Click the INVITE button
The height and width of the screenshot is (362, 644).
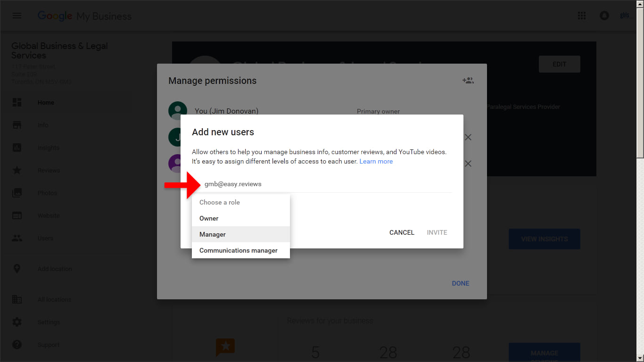point(437,232)
